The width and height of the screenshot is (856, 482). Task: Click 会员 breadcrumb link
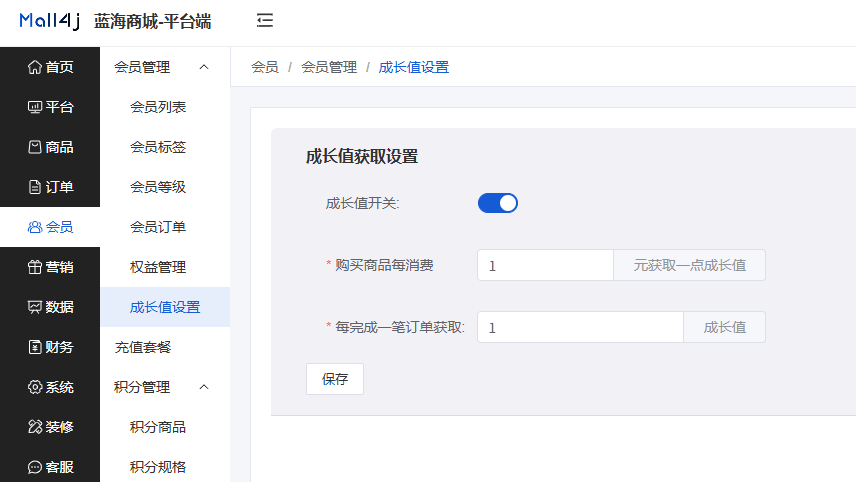[265, 67]
